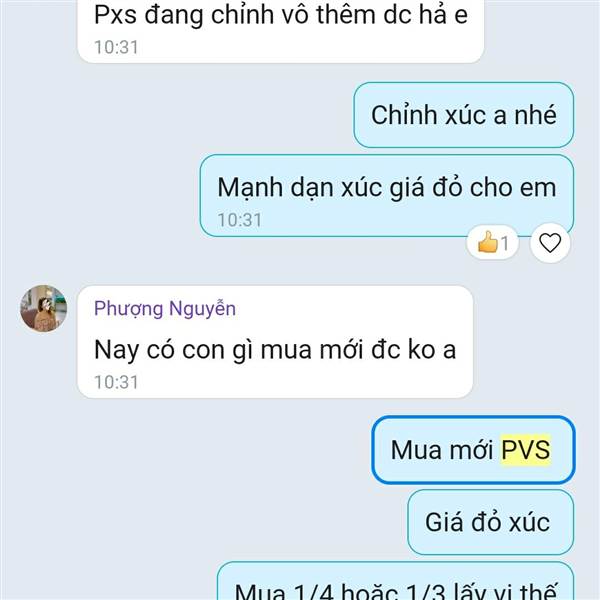Tap the 'Giá đỏ xúc' message bubble
The height and width of the screenshot is (600, 600).
(x=491, y=522)
